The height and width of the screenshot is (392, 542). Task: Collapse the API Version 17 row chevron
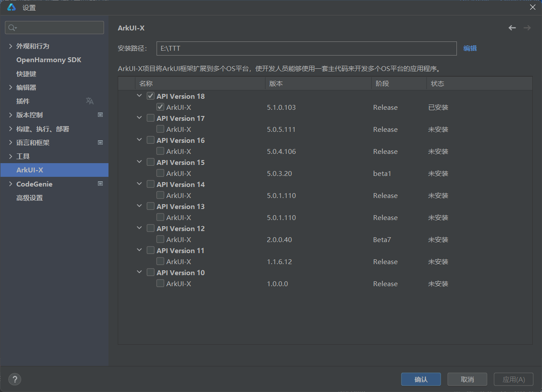pos(139,118)
